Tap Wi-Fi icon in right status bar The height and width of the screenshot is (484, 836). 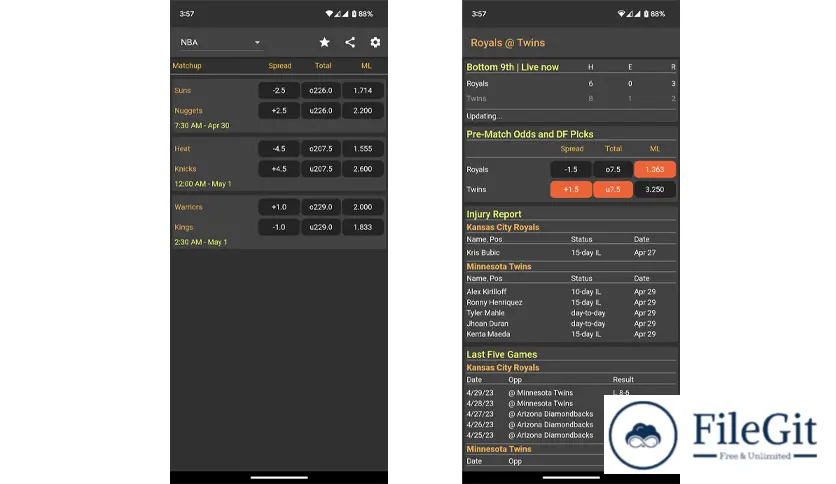pos(620,14)
